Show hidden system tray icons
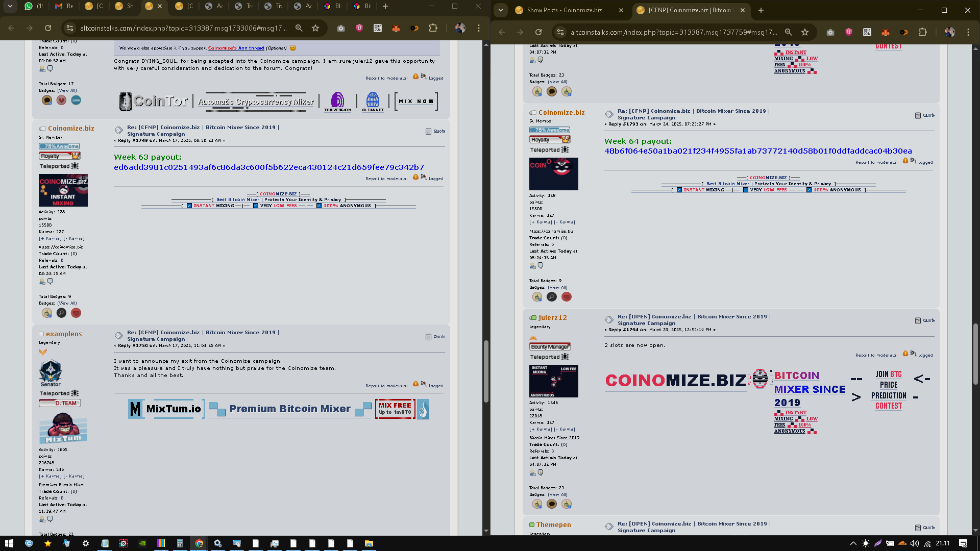The height and width of the screenshot is (551, 980). click(x=853, y=543)
